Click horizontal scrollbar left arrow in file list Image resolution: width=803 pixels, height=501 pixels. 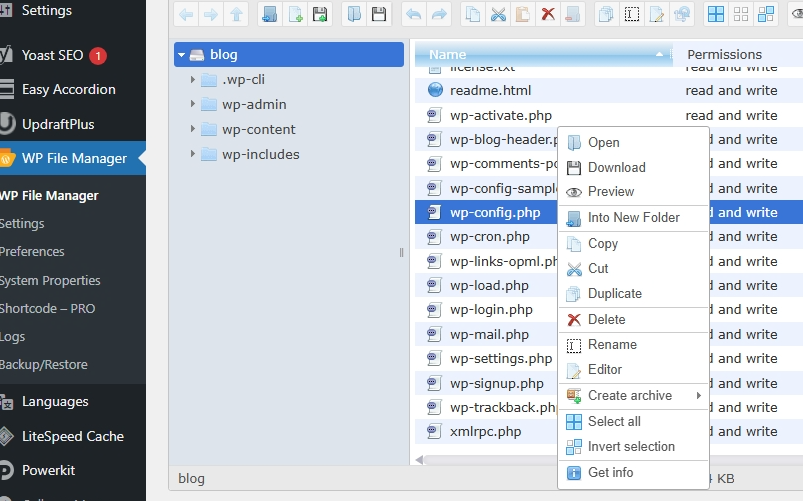pos(419,460)
